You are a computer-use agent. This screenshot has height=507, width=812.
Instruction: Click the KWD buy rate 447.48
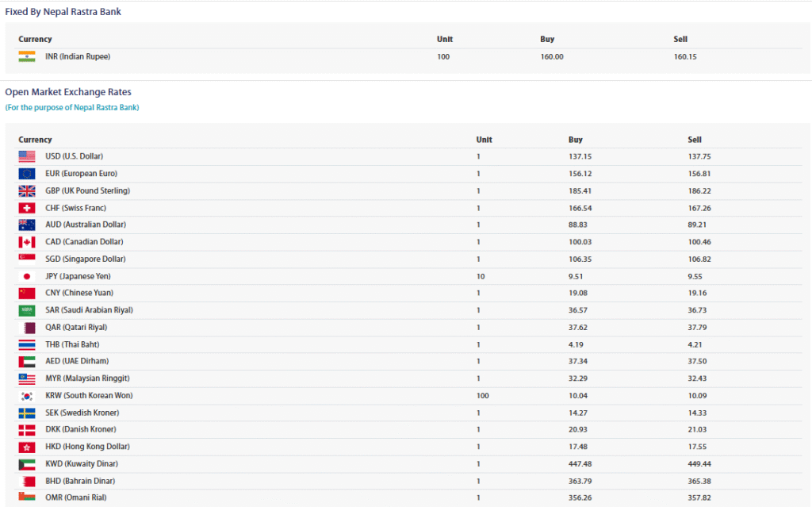580,464
